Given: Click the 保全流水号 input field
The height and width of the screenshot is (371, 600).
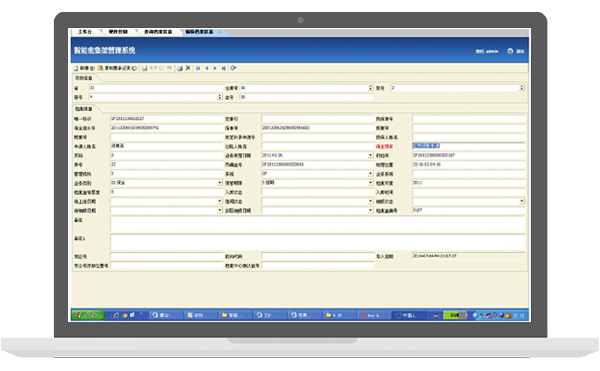Looking at the screenshot, I should [166, 128].
